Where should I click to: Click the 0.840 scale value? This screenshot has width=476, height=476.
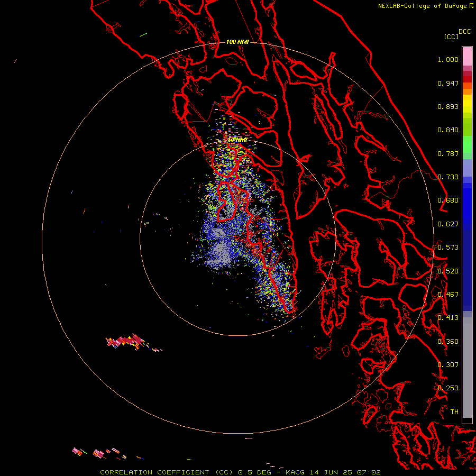click(448, 130)
